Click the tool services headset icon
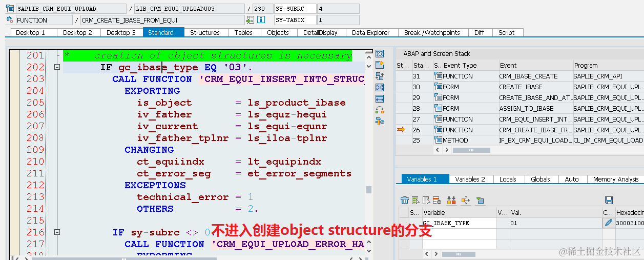The width and height of the screenshot is (644, 260). (x=380, y=110)
